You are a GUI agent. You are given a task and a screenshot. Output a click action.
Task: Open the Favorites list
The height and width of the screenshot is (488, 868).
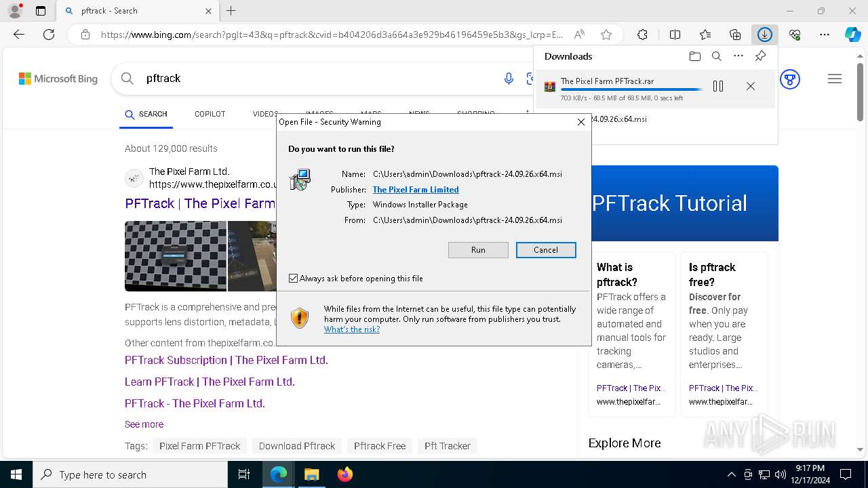click(x=705, y=35)
